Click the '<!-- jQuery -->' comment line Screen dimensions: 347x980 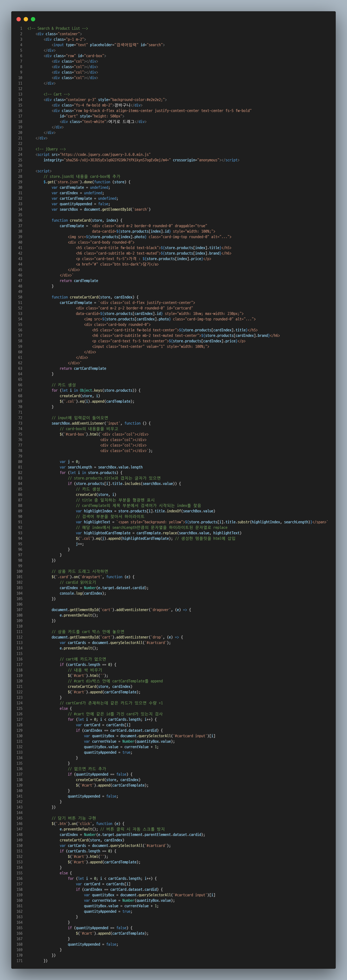pyautogui.click(x=51, y=149)
